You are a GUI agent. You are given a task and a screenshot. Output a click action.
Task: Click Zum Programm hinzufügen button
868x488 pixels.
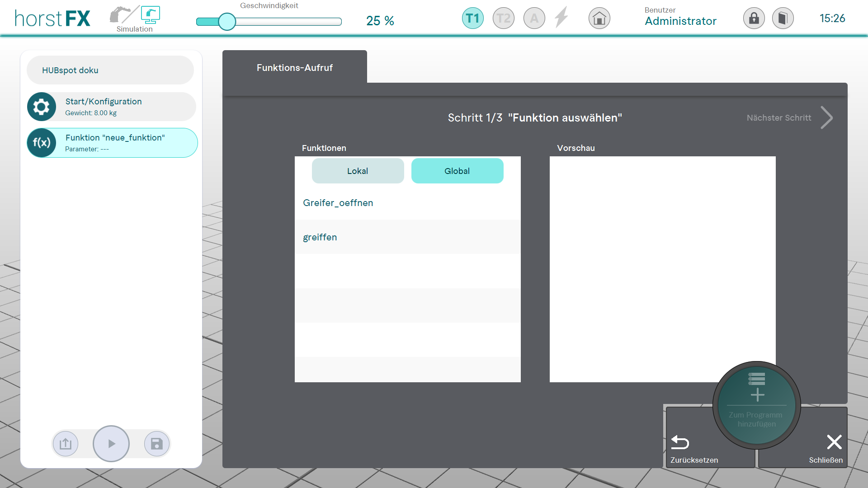(x=756, y=405)
